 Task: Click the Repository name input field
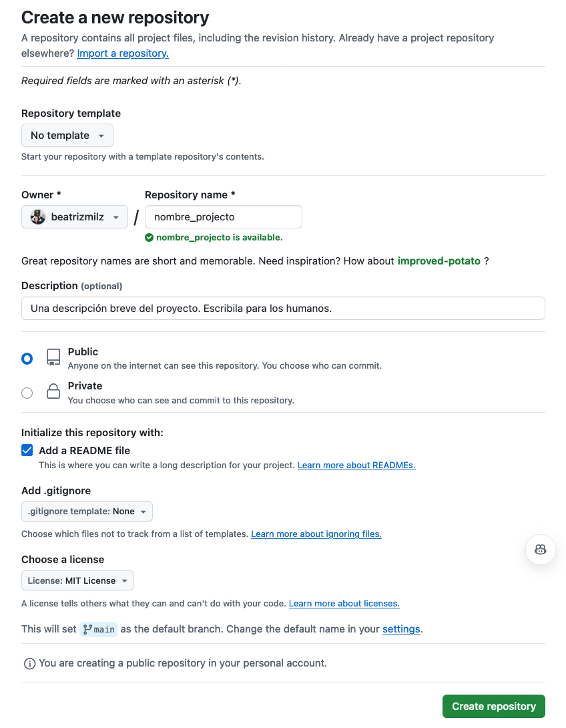[x=224, y=217]
